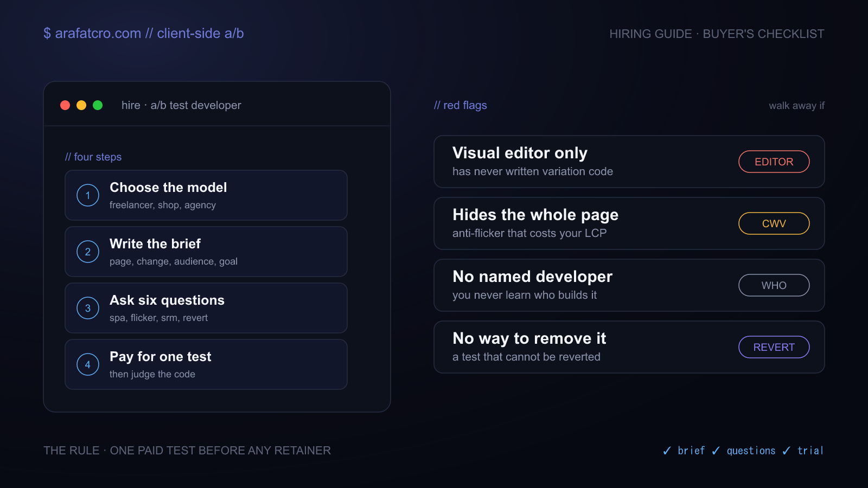The height and width of the screenshot is (488, 868).
Task: Select the 'No way to remove it' title
Action: click(529, 338)
